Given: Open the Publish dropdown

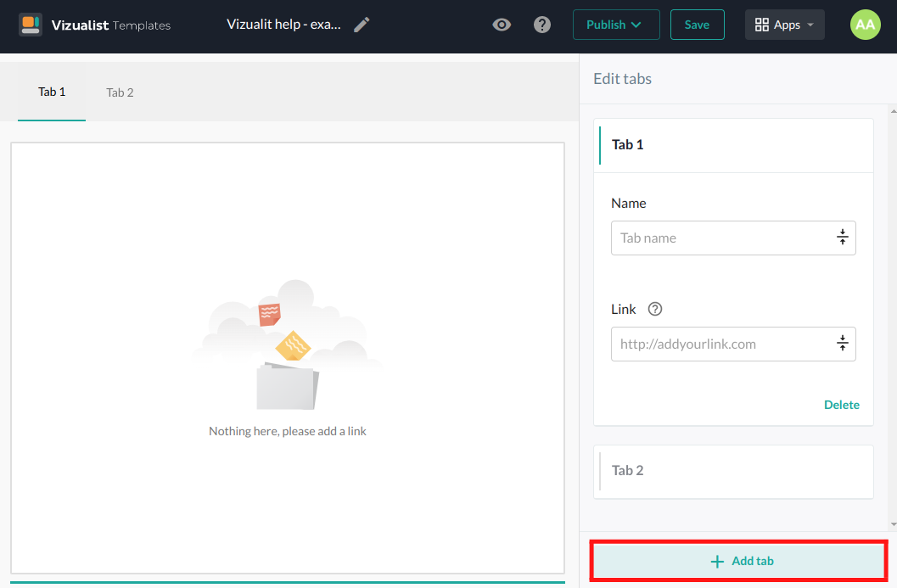Looking at the screenshot, I should 616,25.
